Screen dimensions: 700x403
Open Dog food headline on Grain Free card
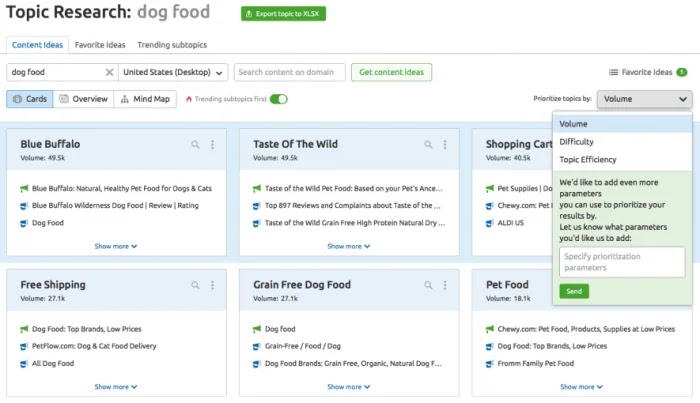coord(280,329)
